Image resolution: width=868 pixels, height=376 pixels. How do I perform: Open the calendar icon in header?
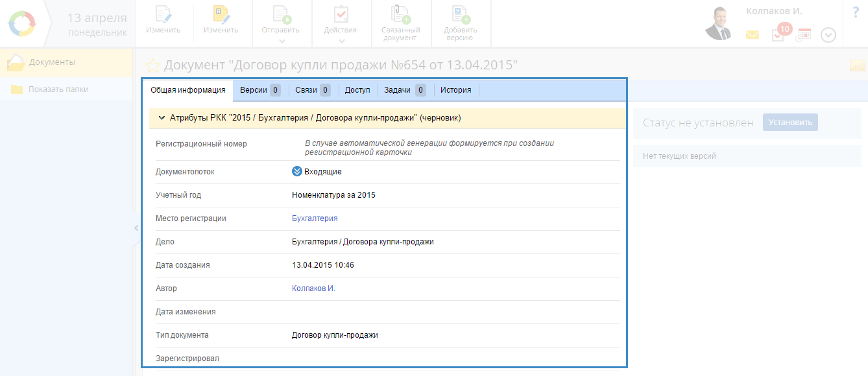804,35
